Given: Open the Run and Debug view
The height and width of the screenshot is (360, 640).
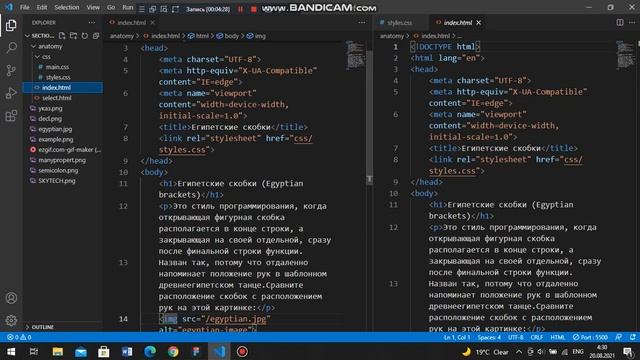Looking at the screenshot, I should pyautogui.click(x=11, y=93).
